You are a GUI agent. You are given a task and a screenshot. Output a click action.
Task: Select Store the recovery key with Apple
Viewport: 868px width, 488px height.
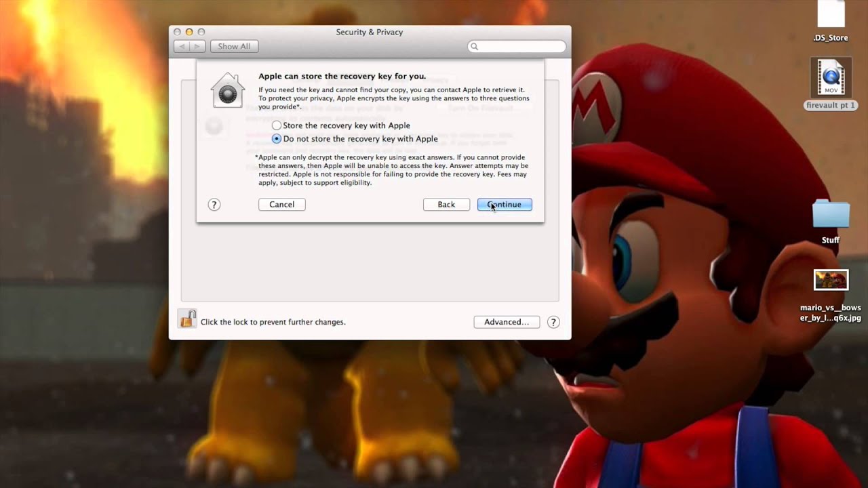pyautogui.click(x=277, y=125)
